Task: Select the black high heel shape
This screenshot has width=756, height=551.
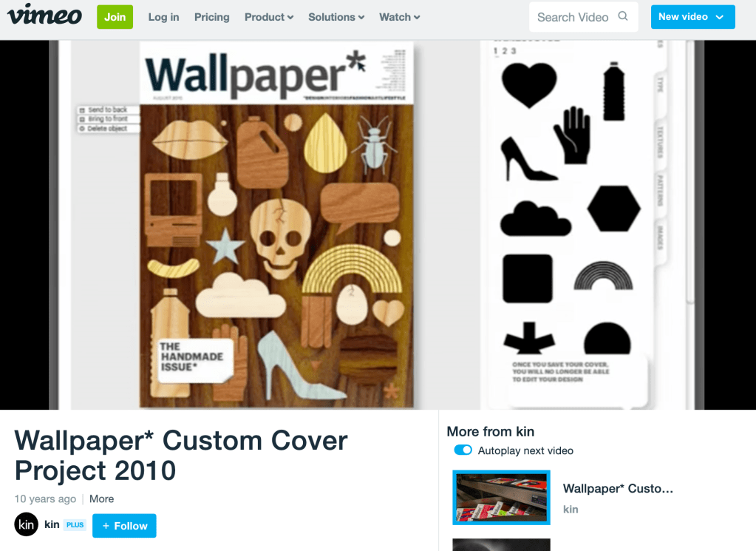Action: [528, 159]
